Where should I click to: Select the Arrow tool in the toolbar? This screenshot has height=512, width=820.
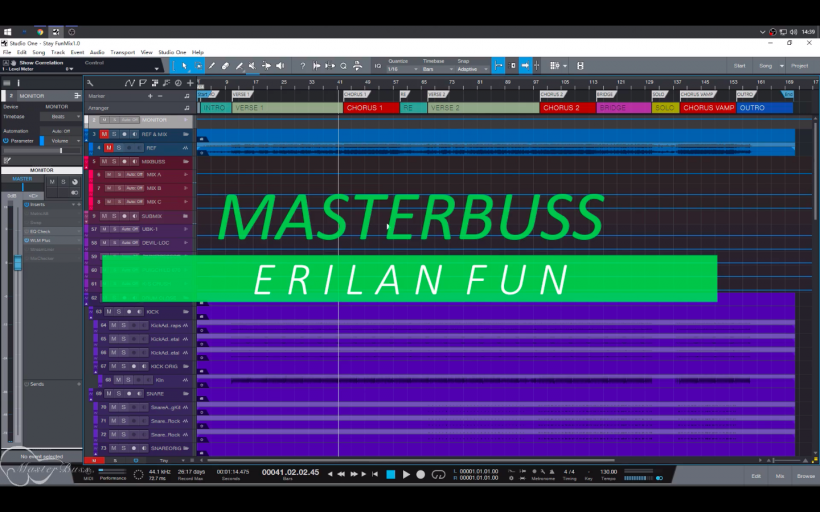tap(184, 66)
